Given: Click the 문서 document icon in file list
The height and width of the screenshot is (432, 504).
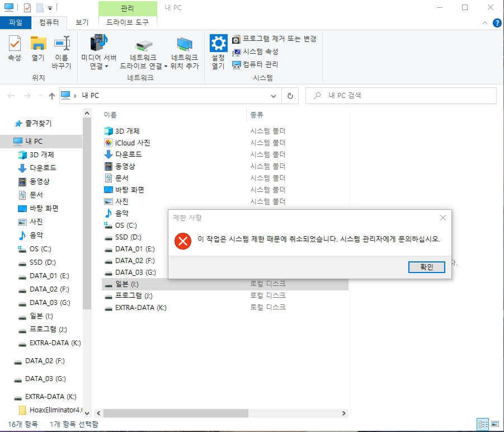Looking at the screenshot, I should coord(109,178).
